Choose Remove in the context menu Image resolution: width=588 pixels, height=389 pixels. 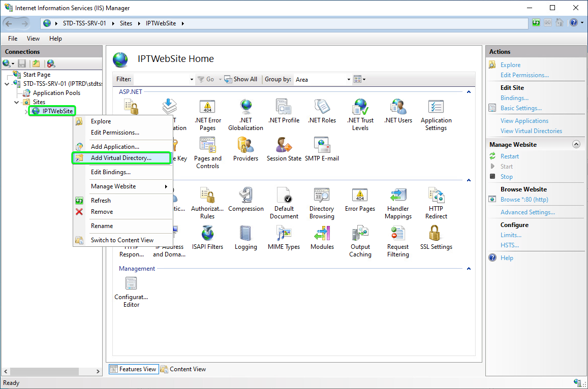coord(122,212)
